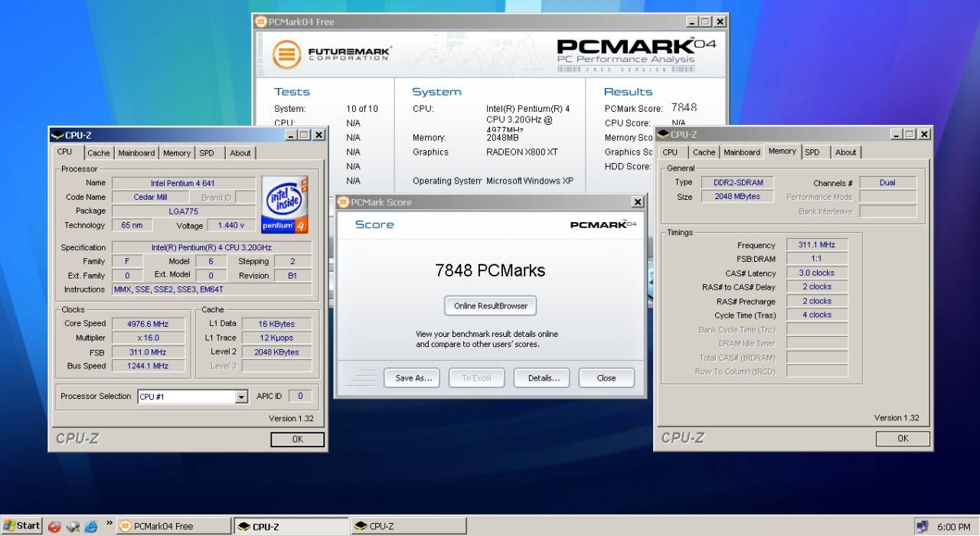Viewport: 980px width, 536px height.
Task: Click the Core Speed value '4976.6 MHz'
Action: 148,323
